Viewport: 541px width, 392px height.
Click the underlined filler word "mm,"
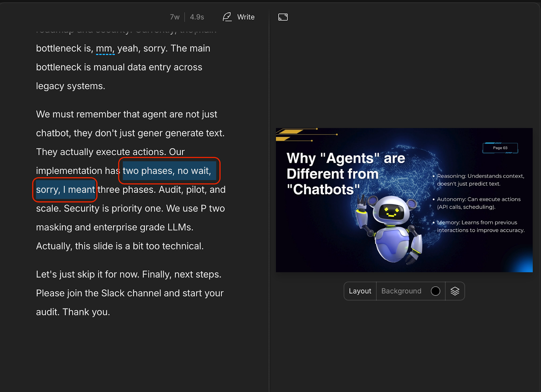pos(105,49)
